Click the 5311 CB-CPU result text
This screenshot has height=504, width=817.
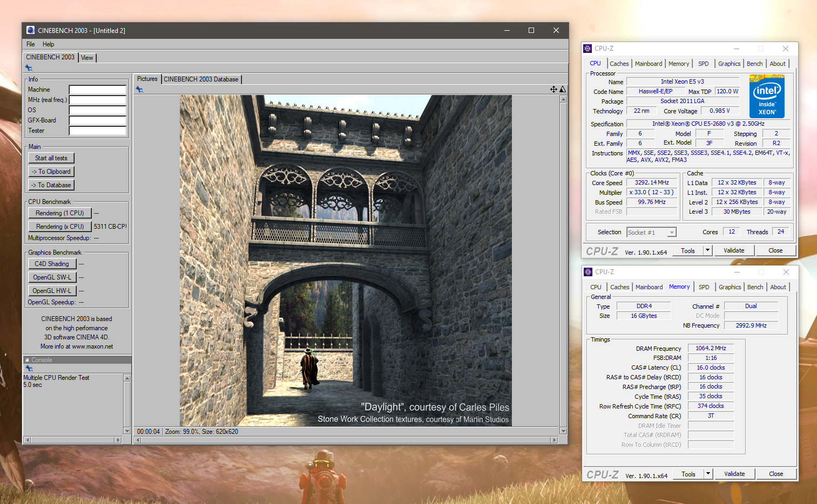(x=110, y=227)
